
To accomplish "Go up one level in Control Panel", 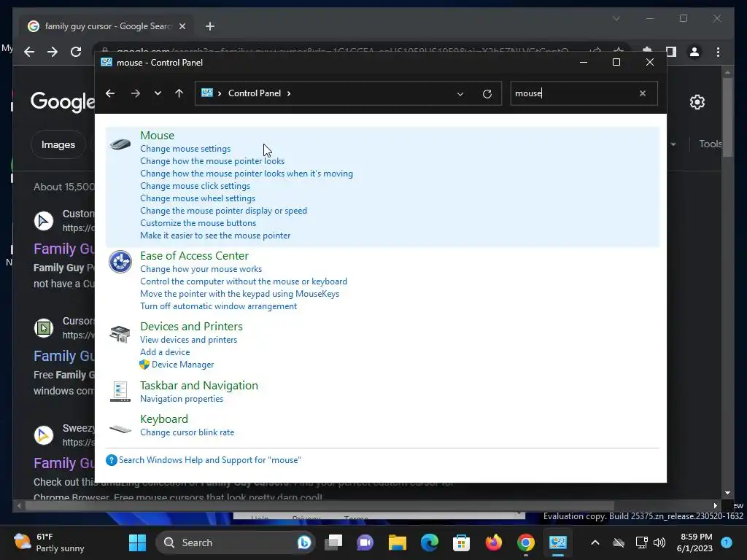I will click(179, 93).
